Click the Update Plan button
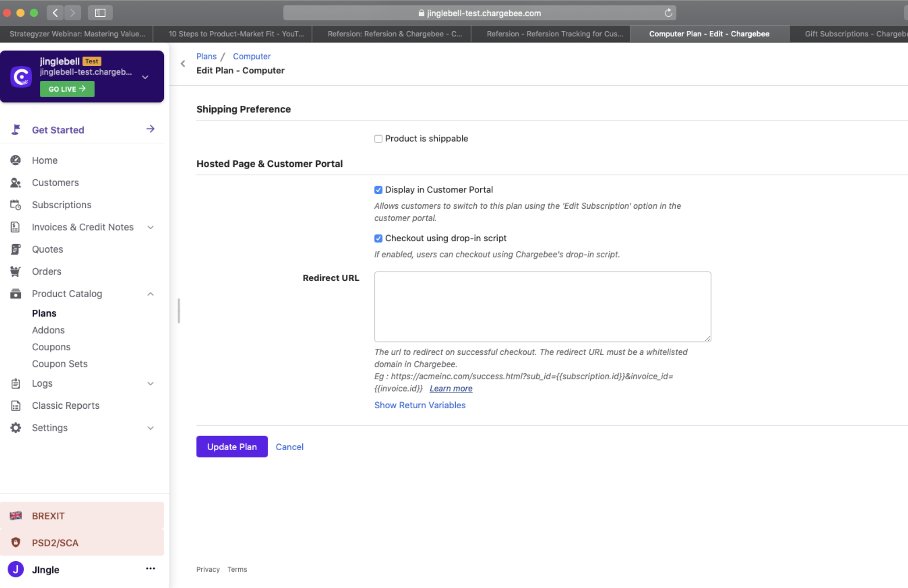 (232, 447)
